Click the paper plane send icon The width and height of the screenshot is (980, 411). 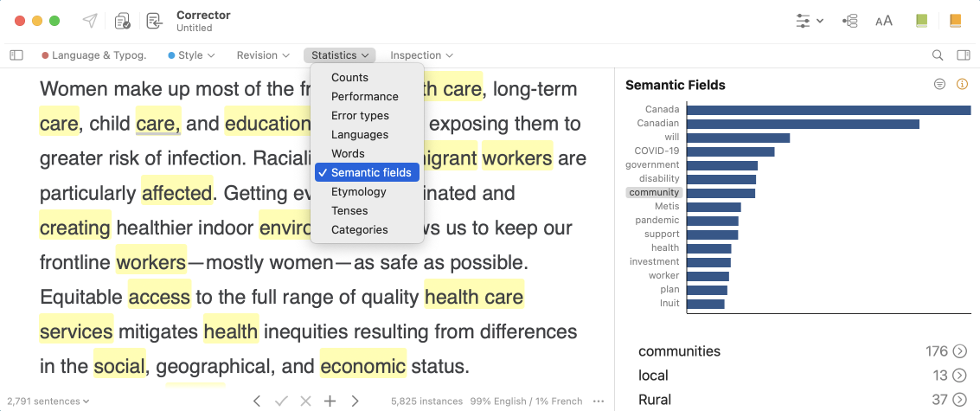90,21
